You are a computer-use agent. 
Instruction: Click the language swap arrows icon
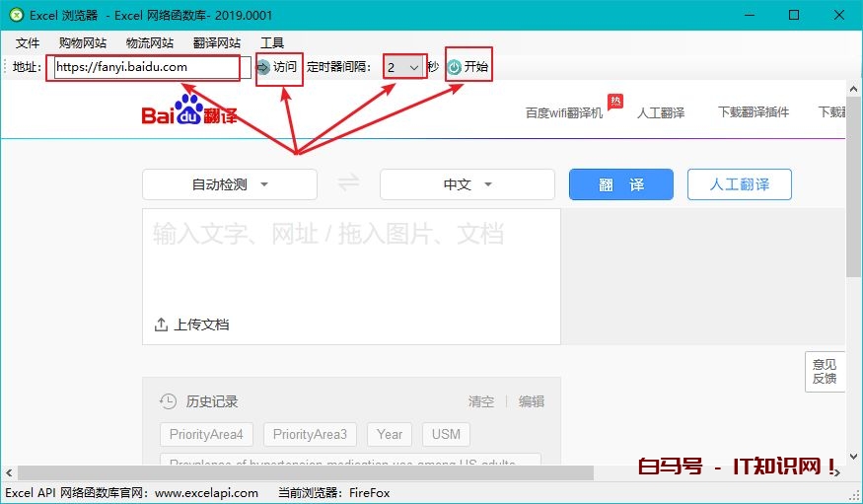pyautogui.click(x=348, y=183)
